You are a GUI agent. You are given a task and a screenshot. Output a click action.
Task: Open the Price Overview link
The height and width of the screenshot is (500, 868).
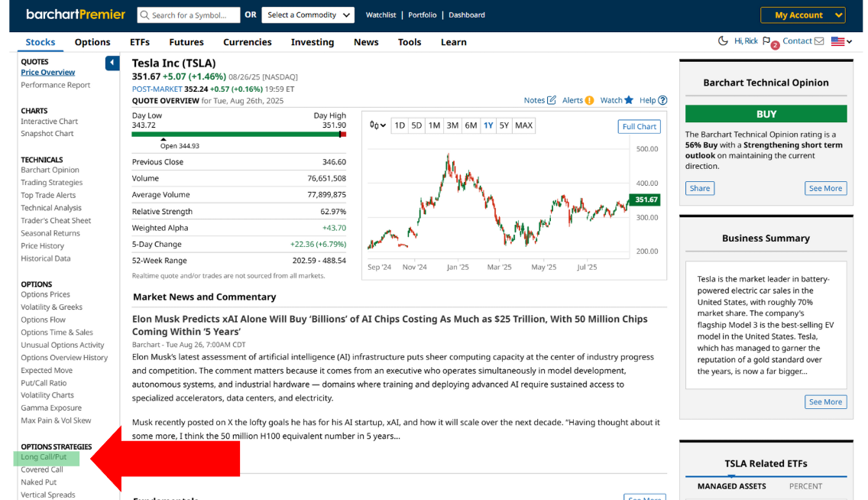pyautogui.click(x=48, y=72)
